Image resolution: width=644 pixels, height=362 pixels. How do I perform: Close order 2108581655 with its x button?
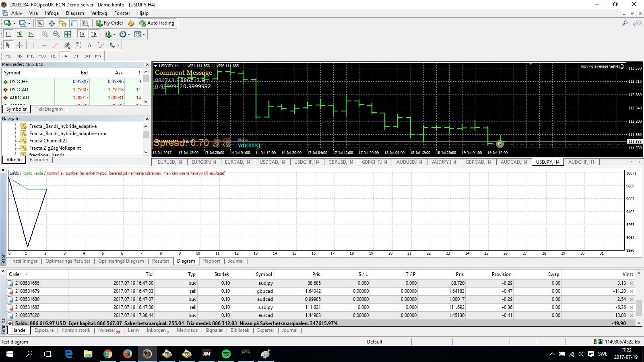click(632, 283)
